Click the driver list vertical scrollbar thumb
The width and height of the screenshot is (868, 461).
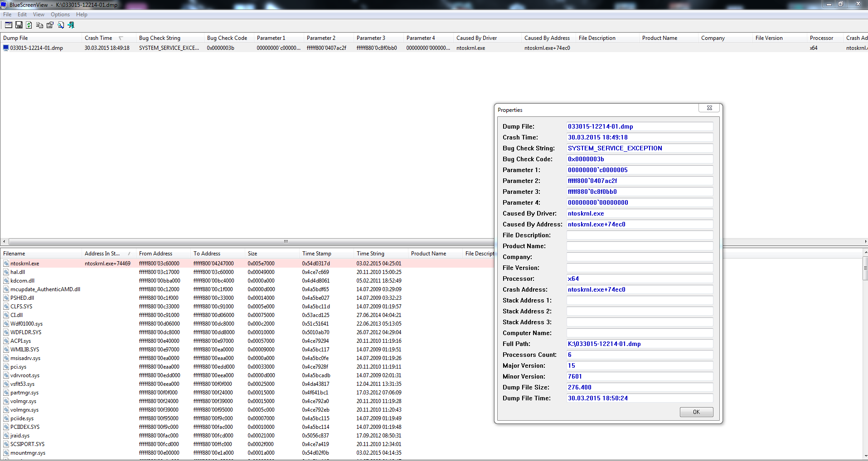865,269
